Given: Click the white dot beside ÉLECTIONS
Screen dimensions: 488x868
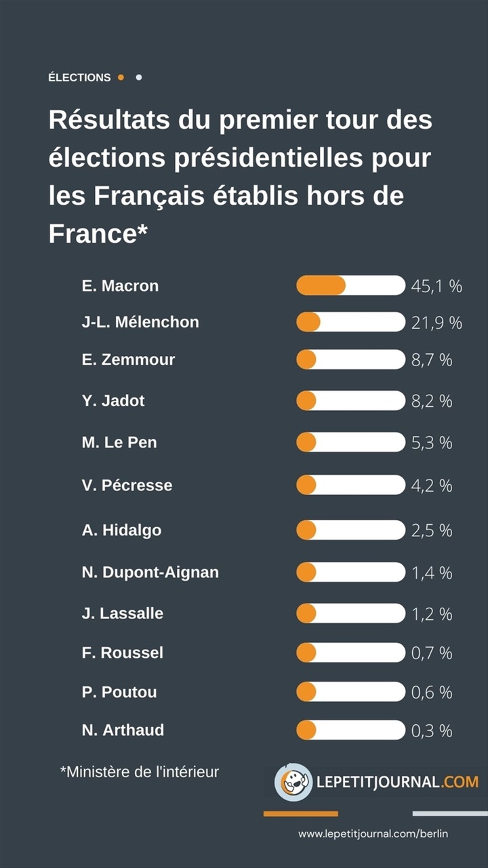Looking at the screenshot, I should (x=139, y=77).
